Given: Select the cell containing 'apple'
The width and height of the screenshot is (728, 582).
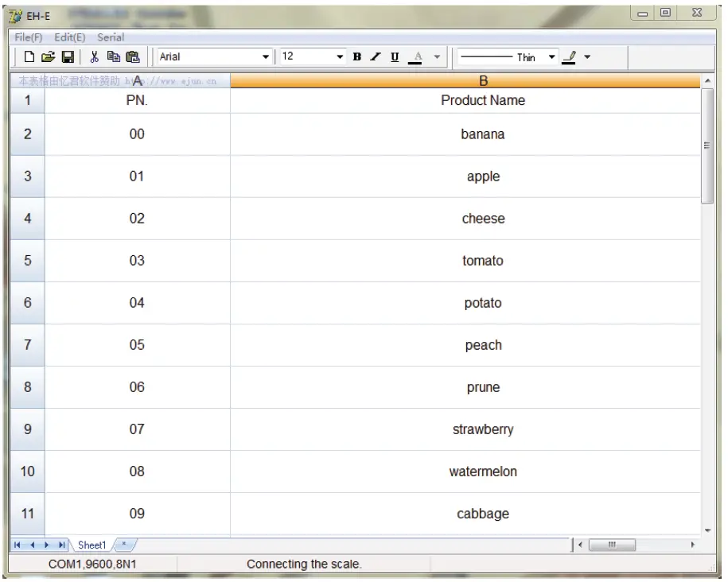Looking at the screenshot, I should coord(465,177).
